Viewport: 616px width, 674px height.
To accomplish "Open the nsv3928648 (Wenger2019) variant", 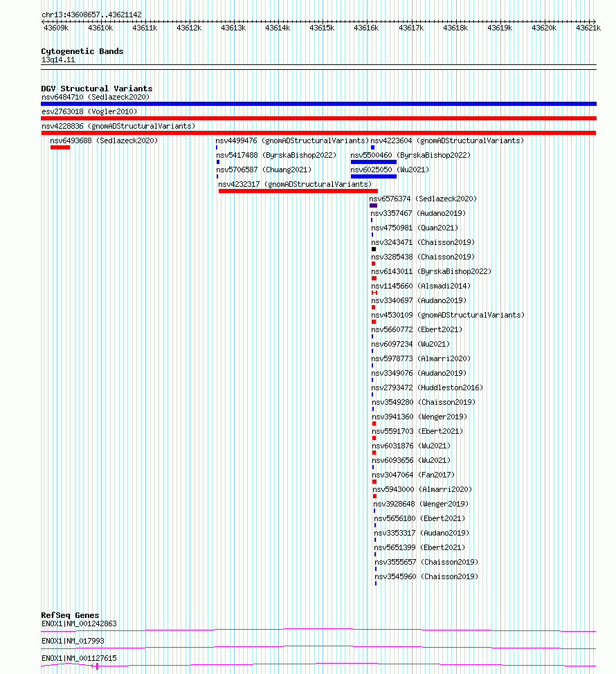I will 421,504.
